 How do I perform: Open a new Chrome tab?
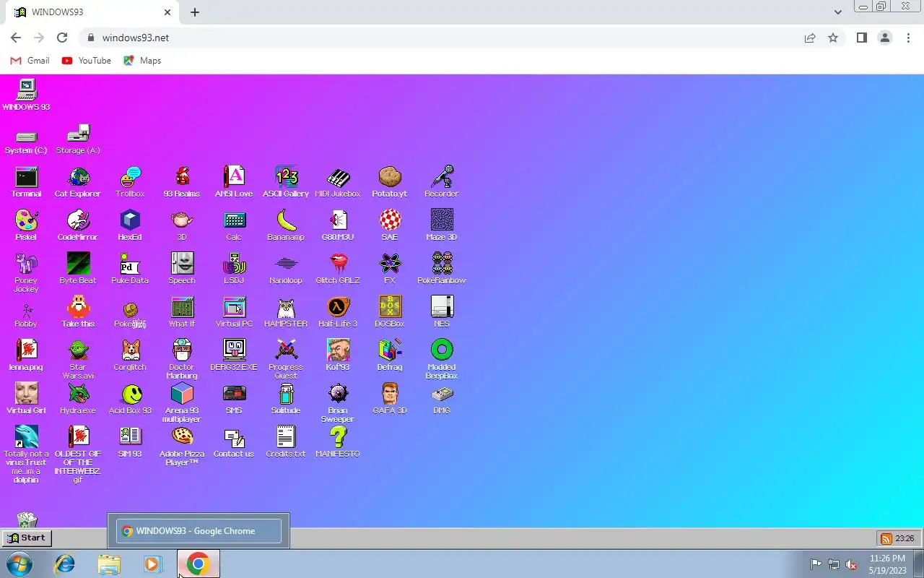click(x=195, y=12)
